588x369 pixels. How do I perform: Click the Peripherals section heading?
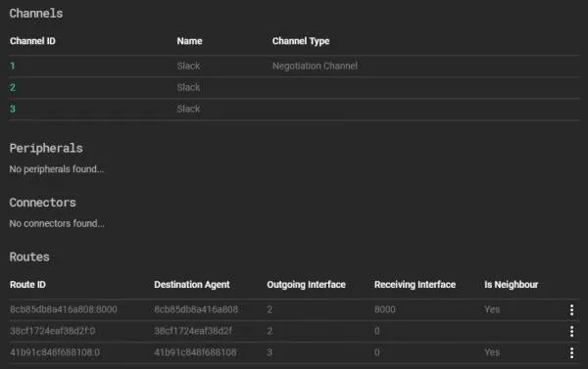pyautogui.click(x=46, y=149)
